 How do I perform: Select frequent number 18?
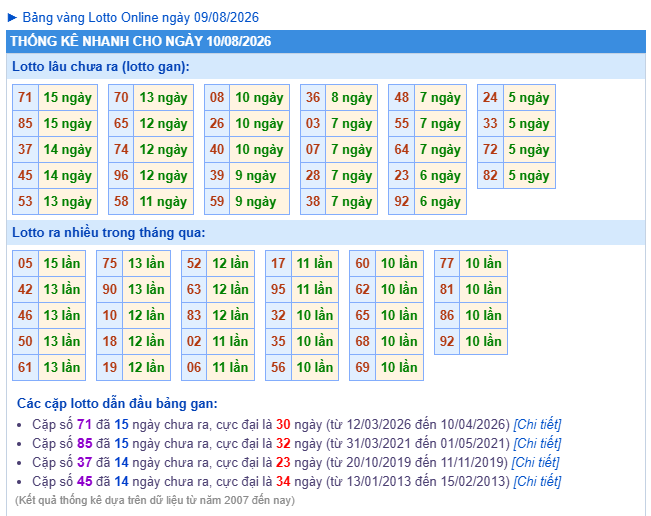pyautogui.click(x=110, y=341)
